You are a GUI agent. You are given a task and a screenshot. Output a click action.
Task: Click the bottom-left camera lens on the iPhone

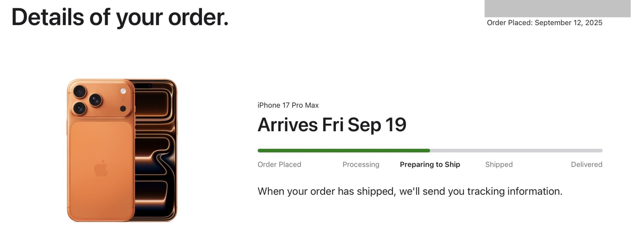tap(80, 108)
